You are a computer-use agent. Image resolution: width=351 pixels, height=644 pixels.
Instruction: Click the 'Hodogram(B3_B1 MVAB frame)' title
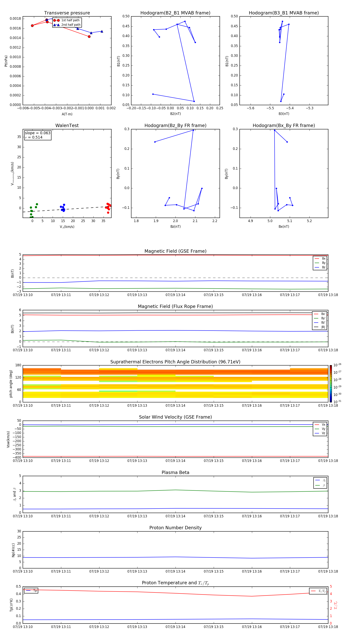[x=284, y=13]
